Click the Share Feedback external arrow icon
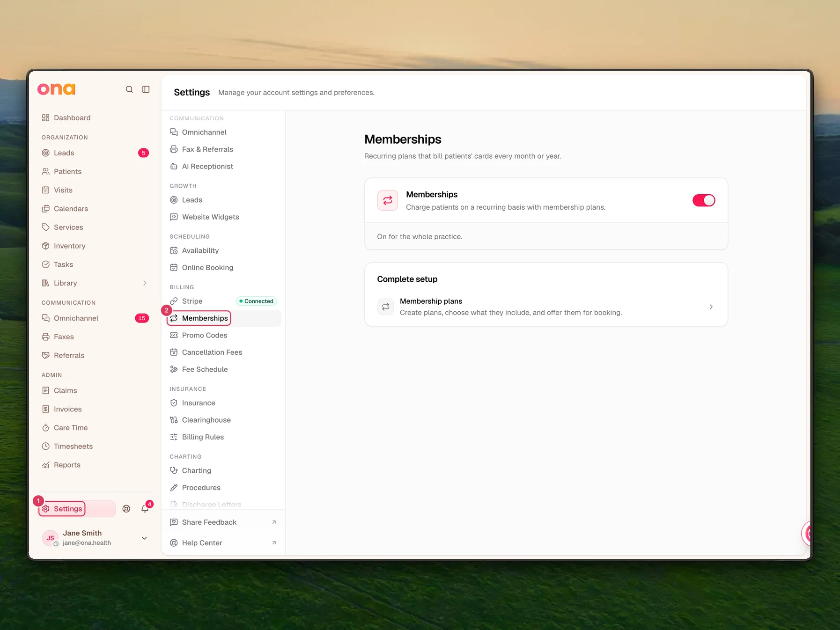 [x=274, y=522]
